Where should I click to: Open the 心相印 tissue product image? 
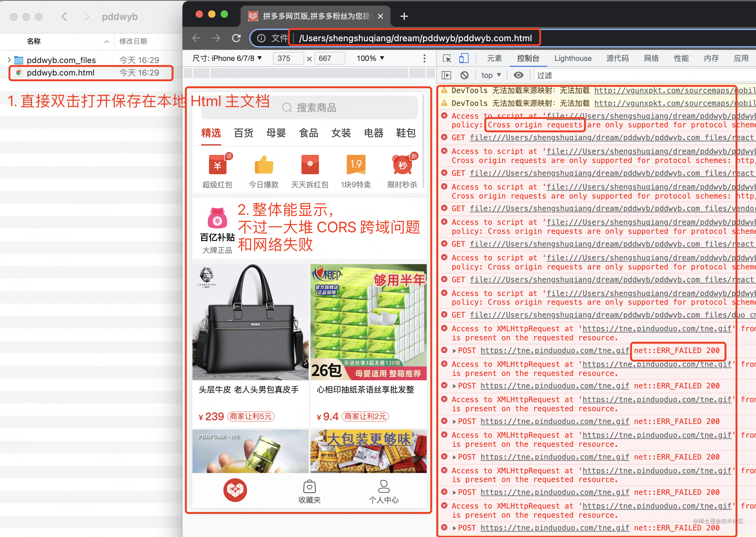pyautogui.click(x=368, y=322)
